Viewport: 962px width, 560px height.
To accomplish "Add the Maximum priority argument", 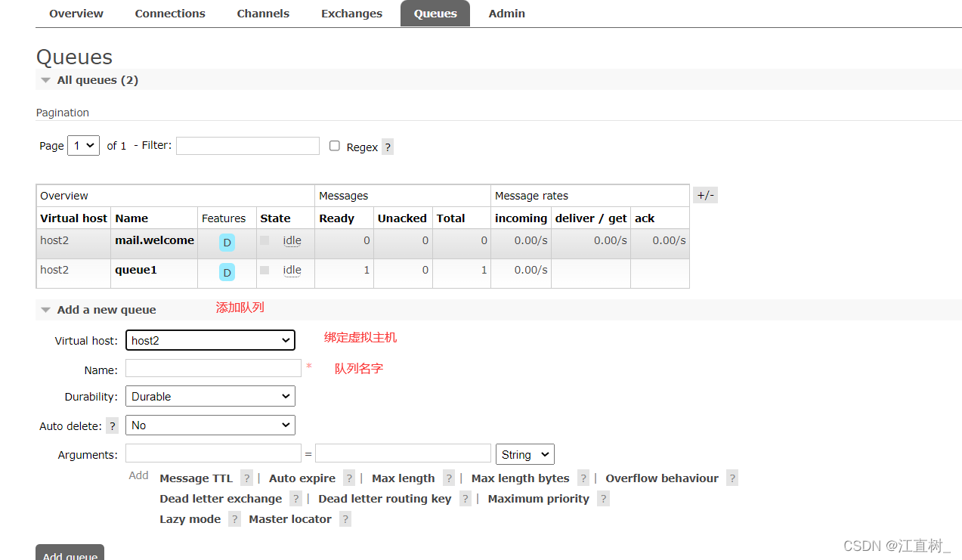I will pyautogui.click(x=539, y=499).
